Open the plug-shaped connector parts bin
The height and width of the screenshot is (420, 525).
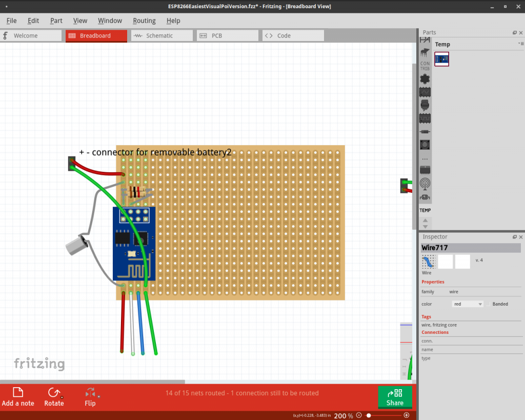(425, 105)
